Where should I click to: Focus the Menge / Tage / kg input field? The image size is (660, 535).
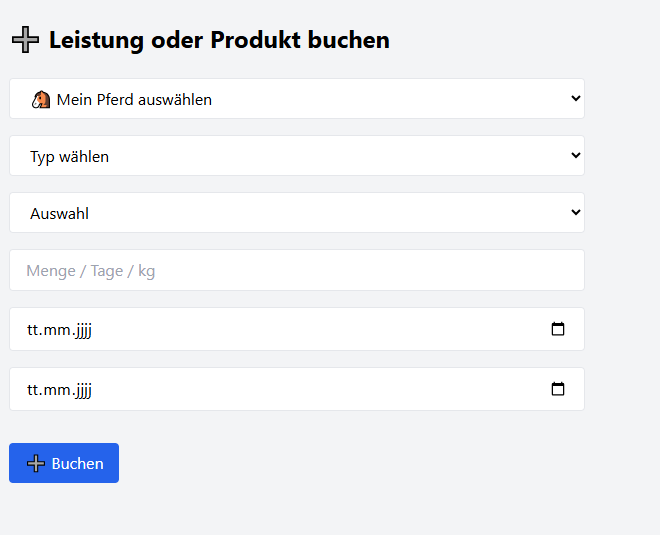click(x=296, y=270)
